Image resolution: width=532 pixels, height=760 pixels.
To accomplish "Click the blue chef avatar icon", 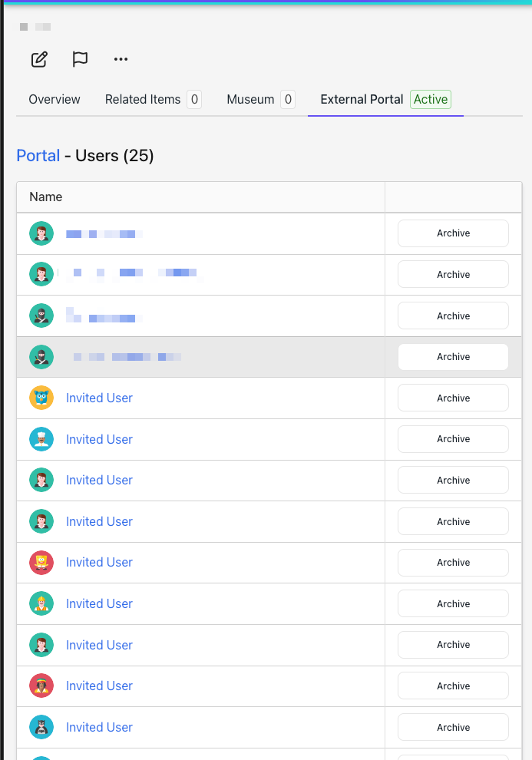I will pos(41,439).
